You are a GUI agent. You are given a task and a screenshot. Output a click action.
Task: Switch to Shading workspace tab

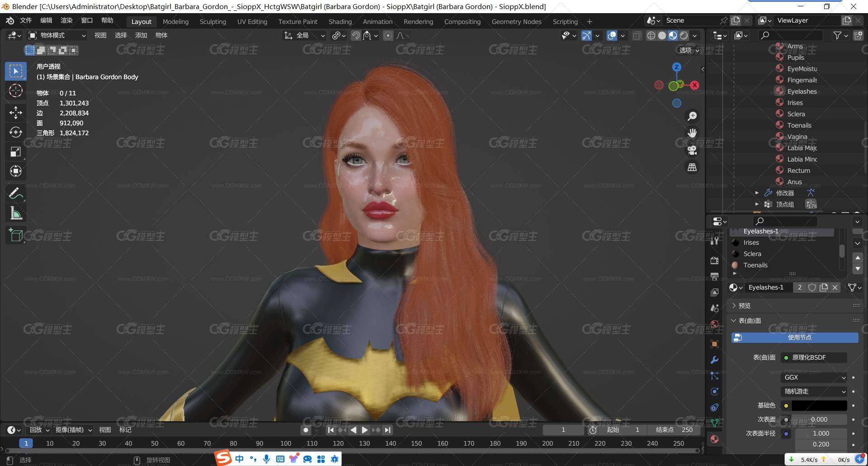click(340, 22)
